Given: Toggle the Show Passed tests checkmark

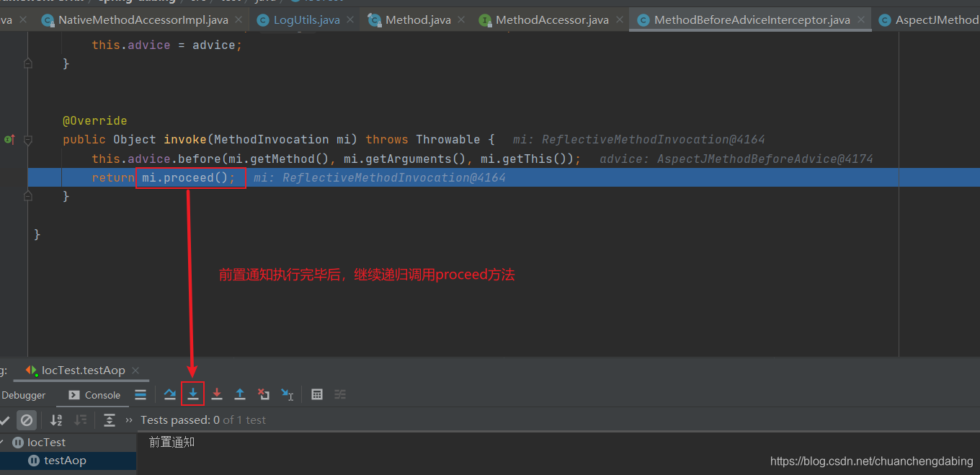Looking at the screenshot, I should 5,420.
